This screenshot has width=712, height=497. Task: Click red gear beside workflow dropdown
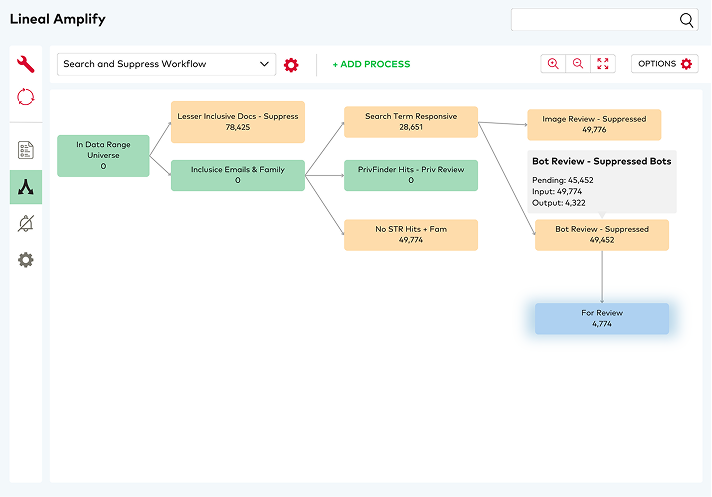[291, 64]
